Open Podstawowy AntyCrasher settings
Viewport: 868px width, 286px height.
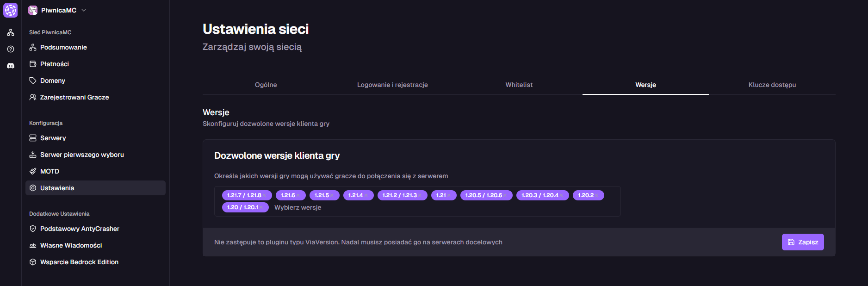[80, 229]
